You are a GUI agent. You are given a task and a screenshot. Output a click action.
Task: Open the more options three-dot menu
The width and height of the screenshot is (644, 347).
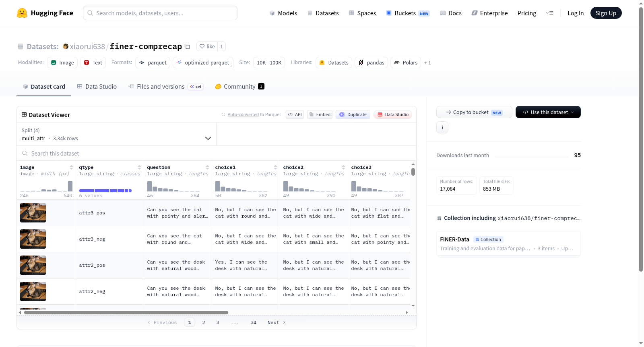pos(442,127)
